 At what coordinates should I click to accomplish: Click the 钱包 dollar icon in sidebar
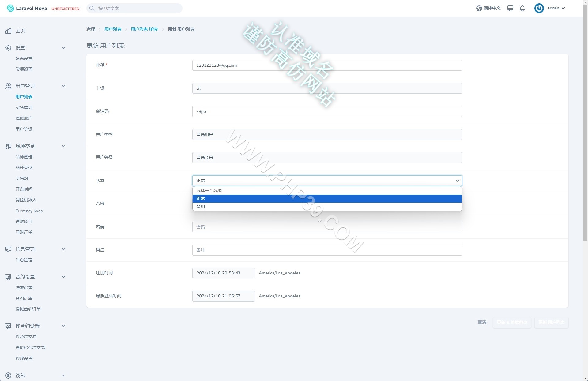coord(8,375)
